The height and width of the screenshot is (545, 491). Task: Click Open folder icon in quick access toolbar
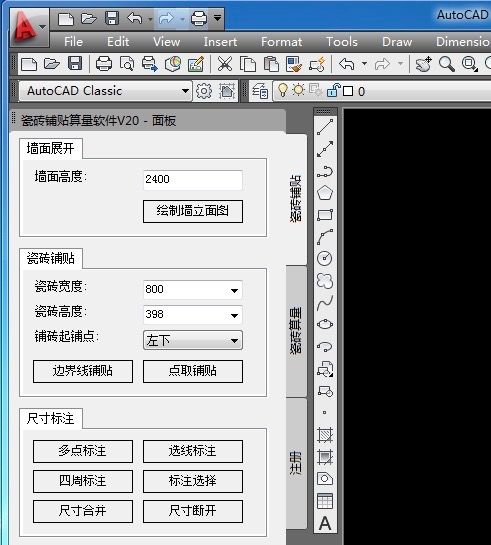click(x=89, y=18)
